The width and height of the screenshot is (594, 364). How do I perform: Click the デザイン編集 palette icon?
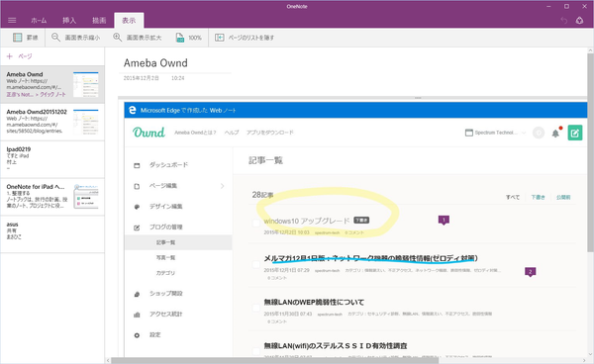point(137,207)
